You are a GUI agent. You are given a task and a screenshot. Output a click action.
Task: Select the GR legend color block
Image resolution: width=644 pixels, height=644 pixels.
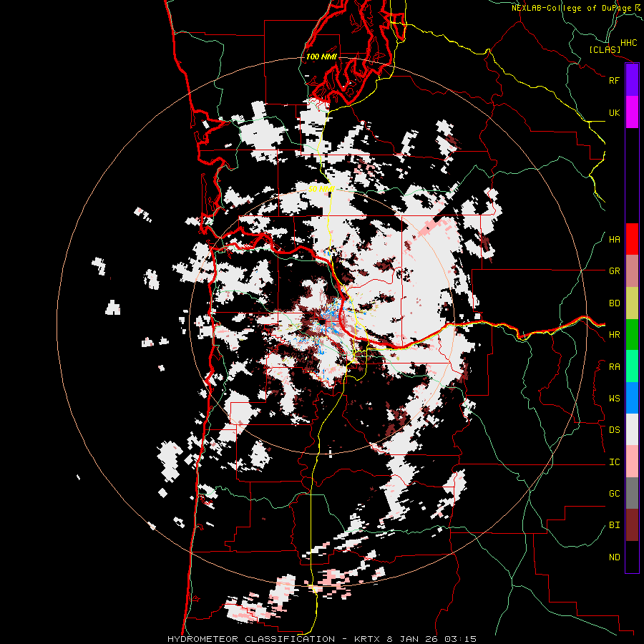[632, 271]
